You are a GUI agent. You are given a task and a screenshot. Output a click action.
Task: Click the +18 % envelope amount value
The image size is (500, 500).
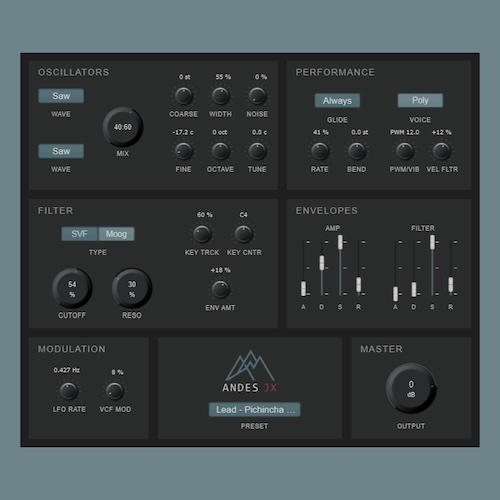pos(220,270)
